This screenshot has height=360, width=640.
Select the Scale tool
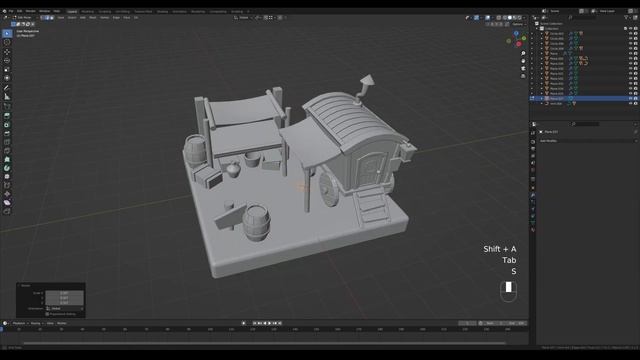click(7, 69)
